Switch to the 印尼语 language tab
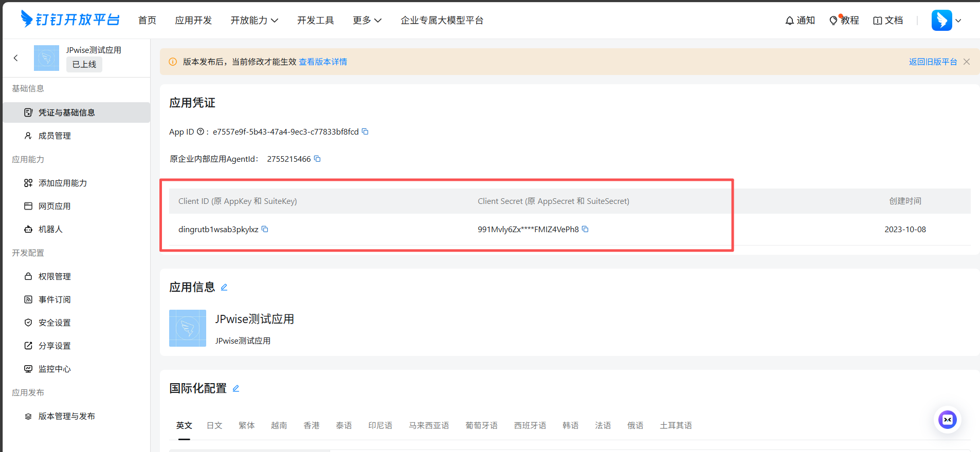This screenshot has height=452, width=980. point(380,425)
